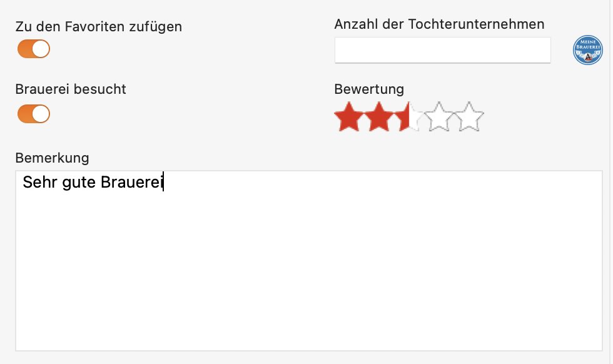The height and width of the screenshot is (364, 613).
Task: Click the 'Anzahl der Tochterunternehmen' label
Action: [439, 24]
